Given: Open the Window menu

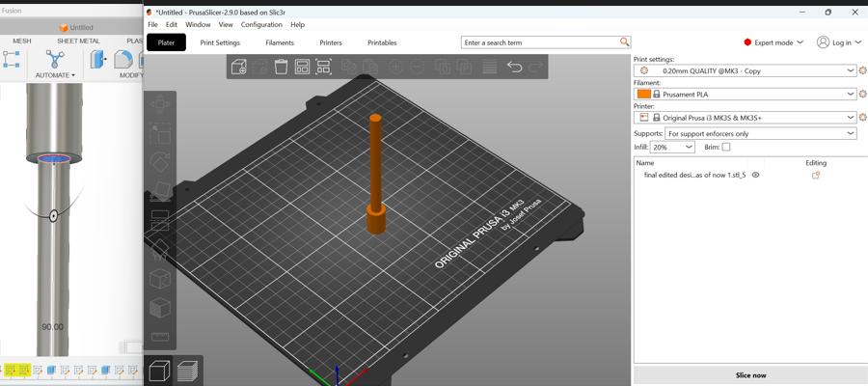Looking at the screenshot, I should tap(198, 24).
